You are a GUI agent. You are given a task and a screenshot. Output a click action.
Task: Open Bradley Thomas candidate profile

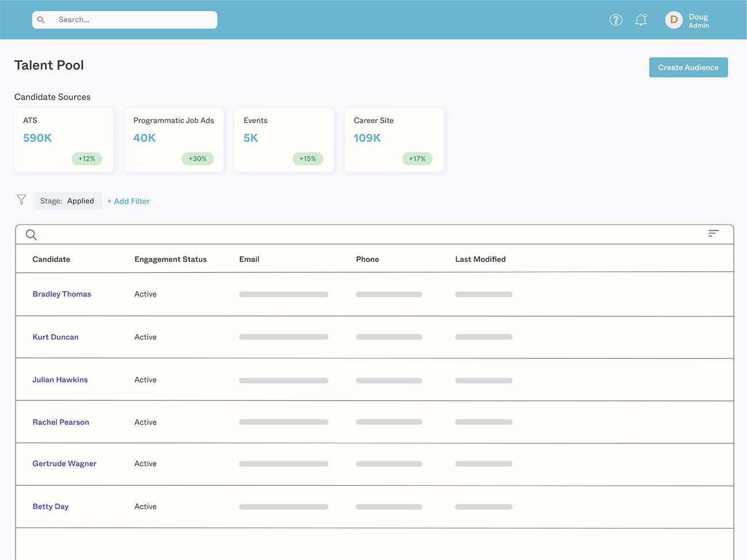click(61, 294)
